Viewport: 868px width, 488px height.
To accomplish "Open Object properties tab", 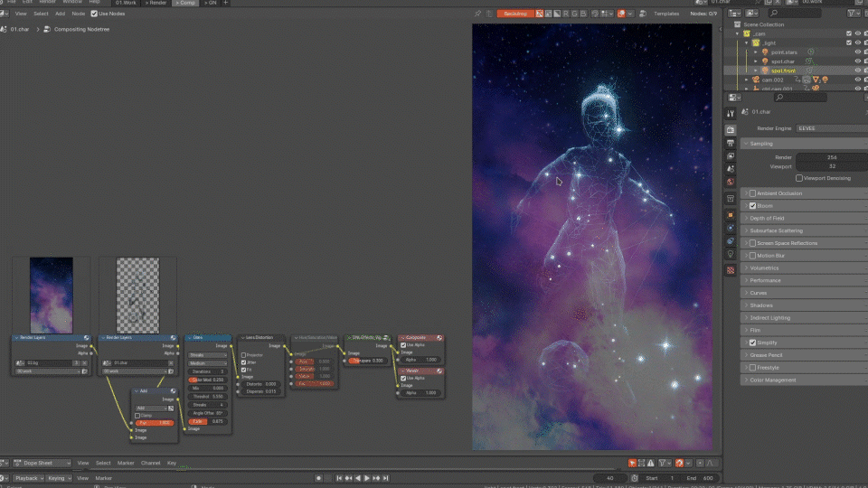I will [x=731, y=215].
